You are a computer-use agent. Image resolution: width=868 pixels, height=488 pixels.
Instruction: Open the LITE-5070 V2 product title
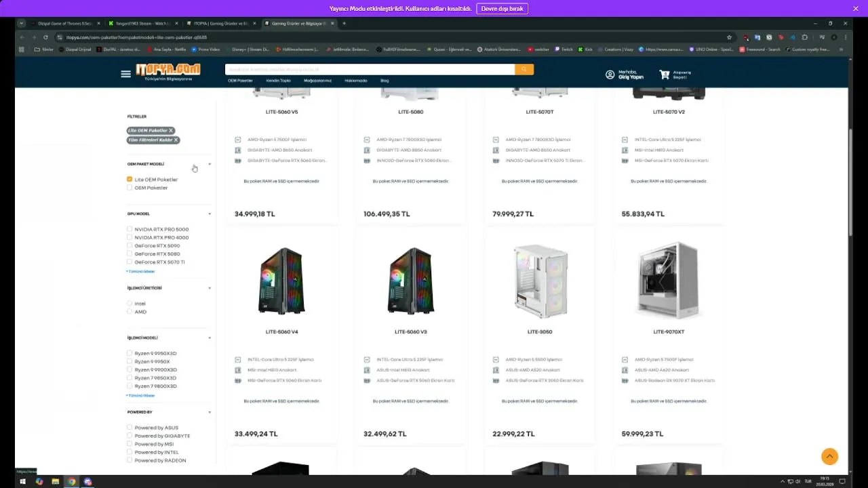tap(669, 112)
